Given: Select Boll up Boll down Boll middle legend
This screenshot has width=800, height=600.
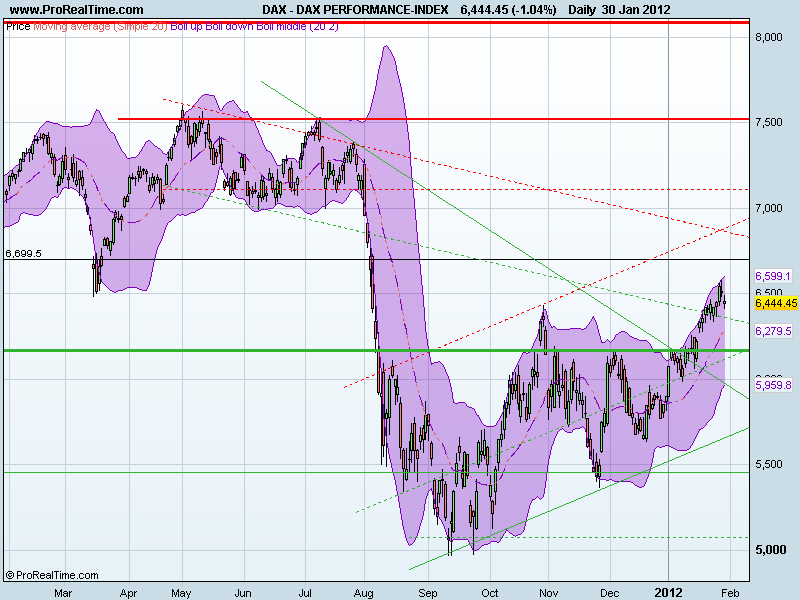Looking at the screenshot, I should 254,27.
